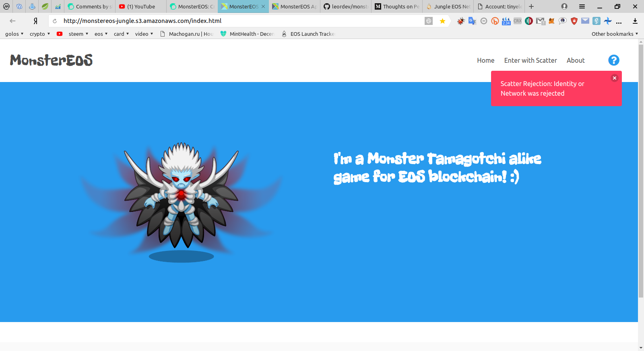
Task: Open the downloads arrow icon
Action: [635, 21]
